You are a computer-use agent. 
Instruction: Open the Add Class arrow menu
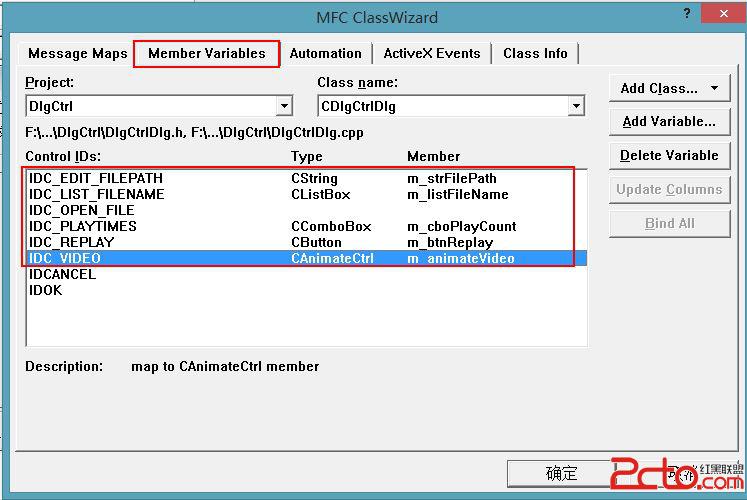coord(714,88)
